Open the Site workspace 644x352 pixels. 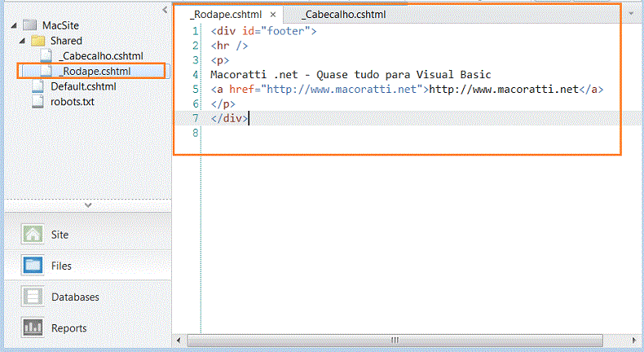pyautogui.click(x=87, y=235)
